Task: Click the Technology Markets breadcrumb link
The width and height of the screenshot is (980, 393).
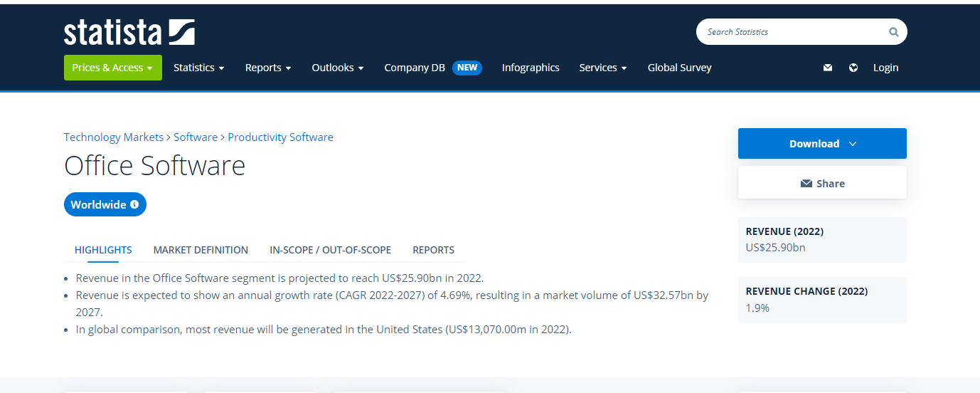Action: [x=113, y=137]
